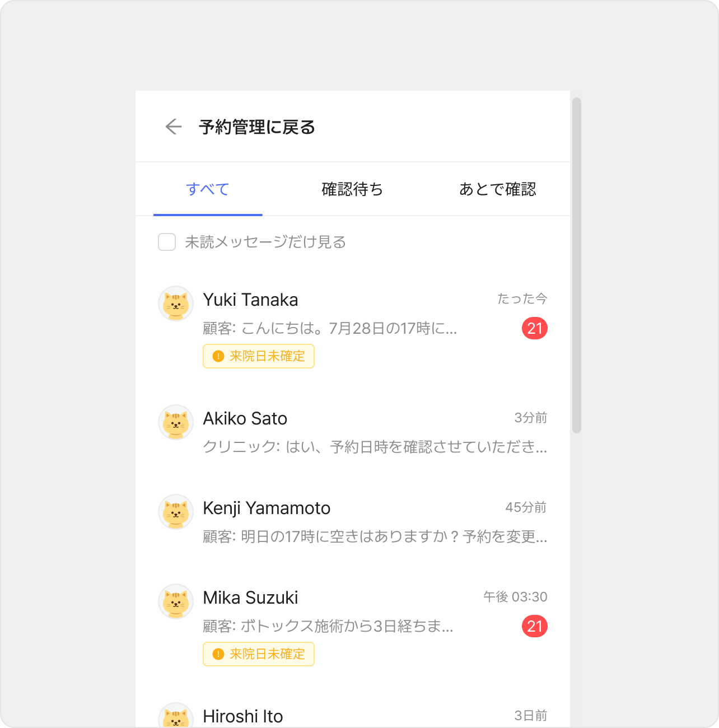Image resolution: width=719 pixels, height=728 pixels.
Task: Click the back arrow icon
Action: [x=174, y=127]
